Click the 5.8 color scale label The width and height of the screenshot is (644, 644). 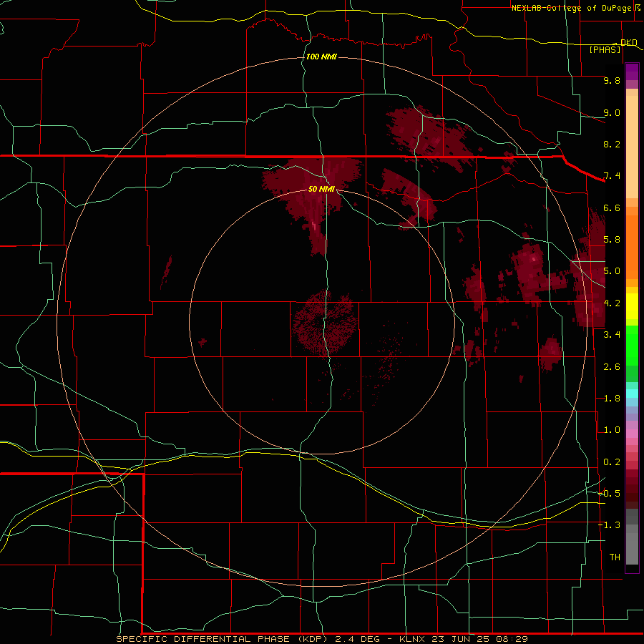point(612,239)
